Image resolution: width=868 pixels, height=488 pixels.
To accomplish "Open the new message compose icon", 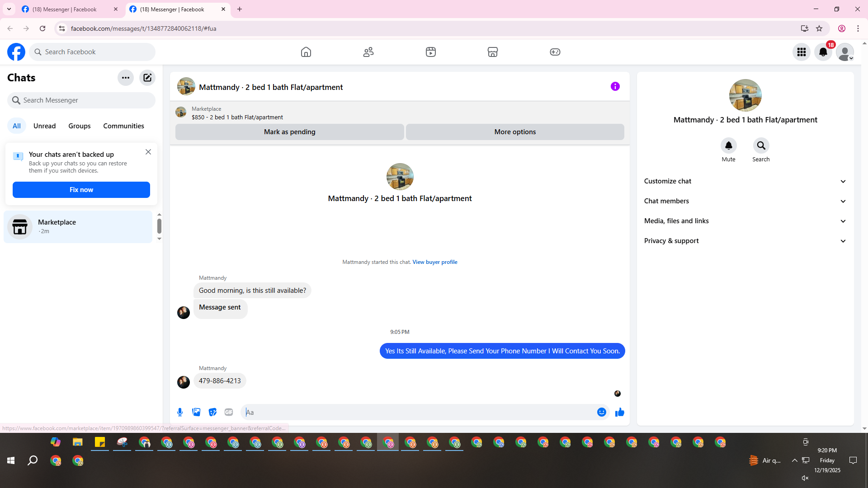I will tap(147, 78).
